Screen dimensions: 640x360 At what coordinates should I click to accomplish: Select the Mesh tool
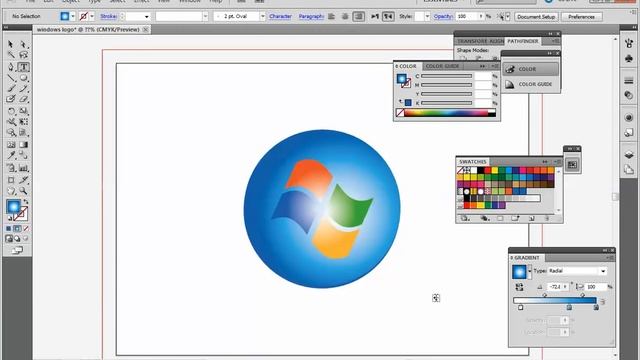point(11,144)
